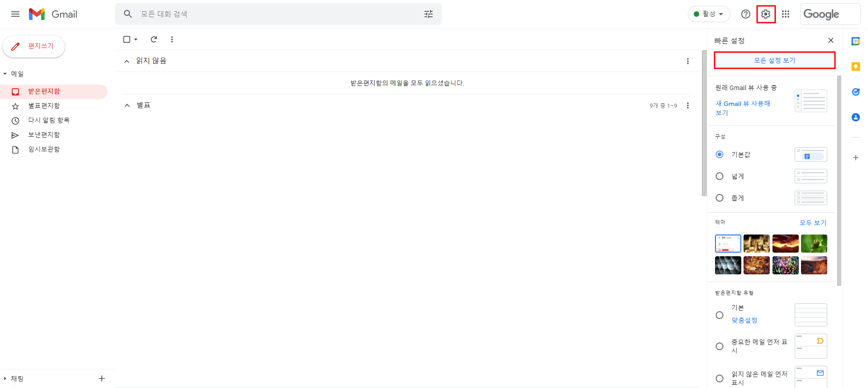The height and width of the screenshot is (388, 868).
Task: Click the Gmail logo
Action: pyautogui.click(x=53, y=14)
